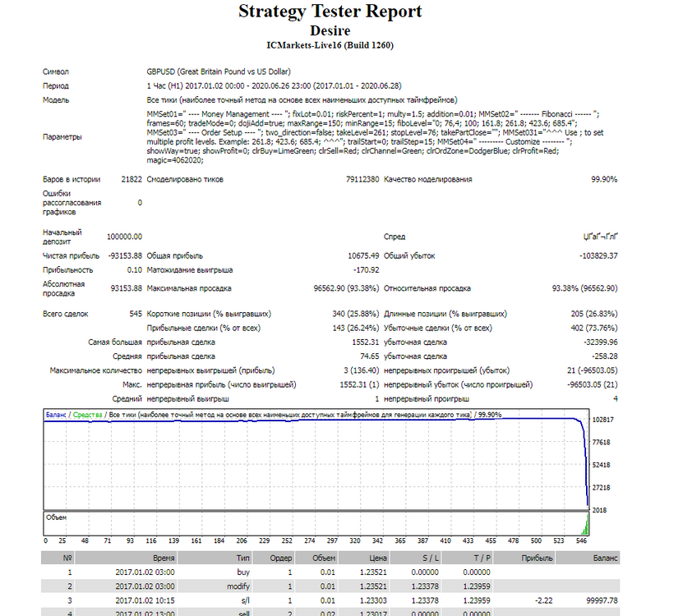683x616 pixels.
Task: Click expected payoff value -170.92
Action: pos(366,270)
